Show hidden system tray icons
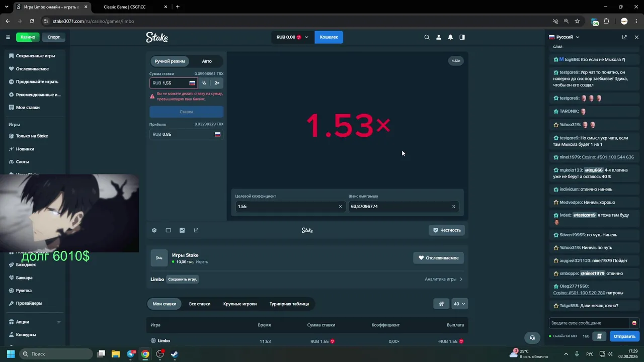 point(567,354)
